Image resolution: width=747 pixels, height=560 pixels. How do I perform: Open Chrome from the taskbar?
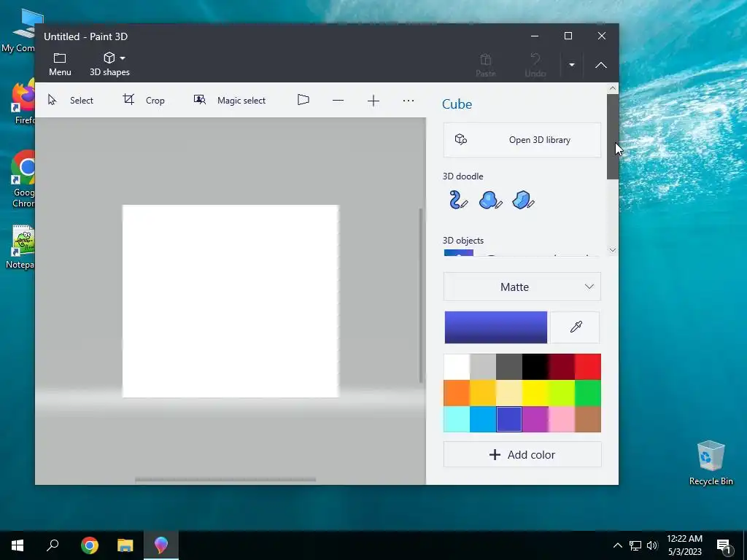pos(90,545)
